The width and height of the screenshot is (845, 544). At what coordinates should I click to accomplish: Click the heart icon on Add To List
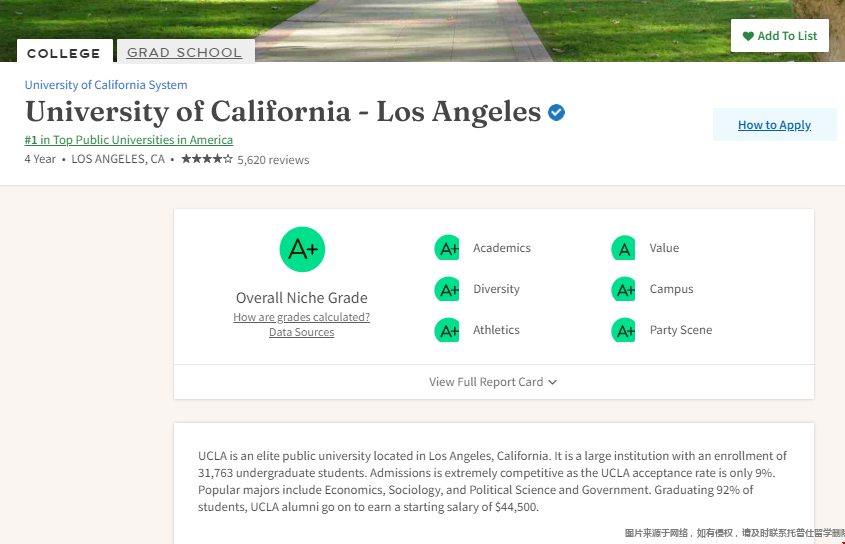748,36
